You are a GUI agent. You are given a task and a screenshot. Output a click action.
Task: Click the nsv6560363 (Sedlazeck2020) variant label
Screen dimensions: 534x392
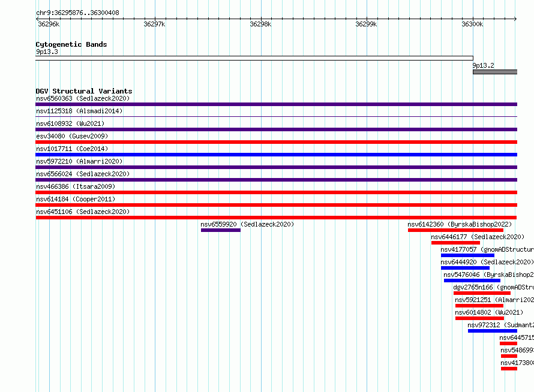pos(83,98)
